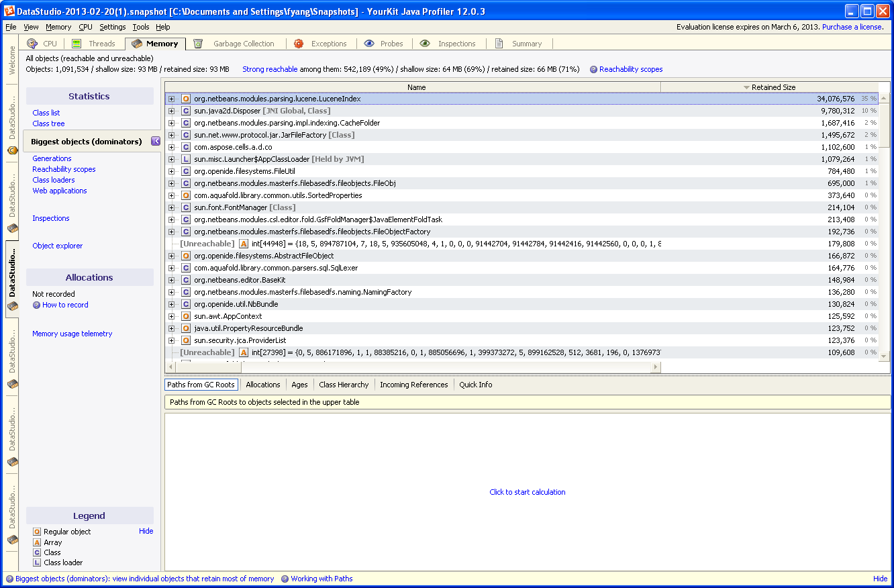Sort by Retained Size column header
This screenshot has height=588, width=894.
pos(769,87)
